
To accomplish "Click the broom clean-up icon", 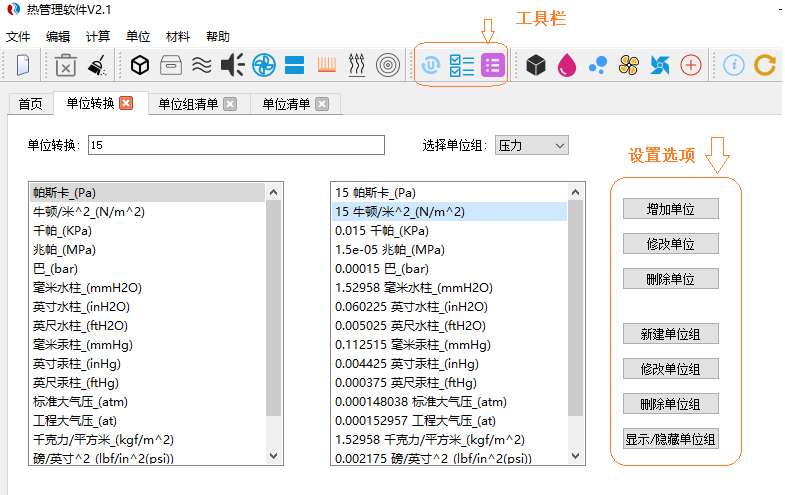I will (x=97, y=65).
